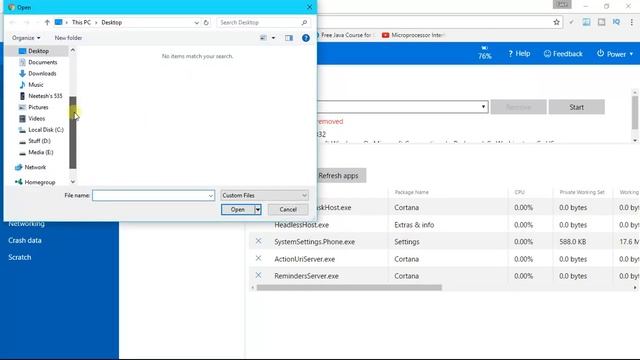Terminate RemindersServer.exe with its X icon

pos(258,276)
